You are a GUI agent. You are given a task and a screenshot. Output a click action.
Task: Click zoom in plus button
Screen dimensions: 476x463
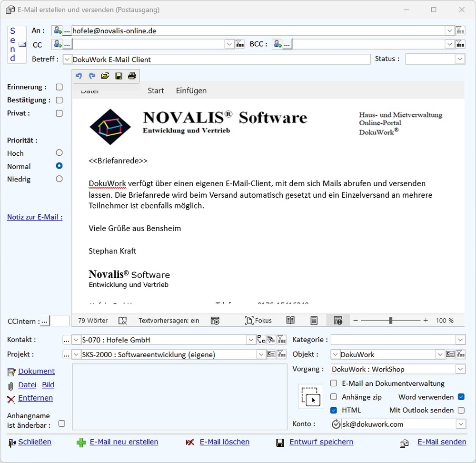426,321
